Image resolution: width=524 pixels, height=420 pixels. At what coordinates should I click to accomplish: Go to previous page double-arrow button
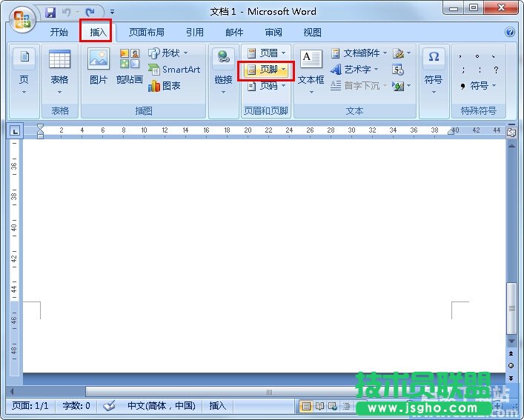(x=511, y=353)
